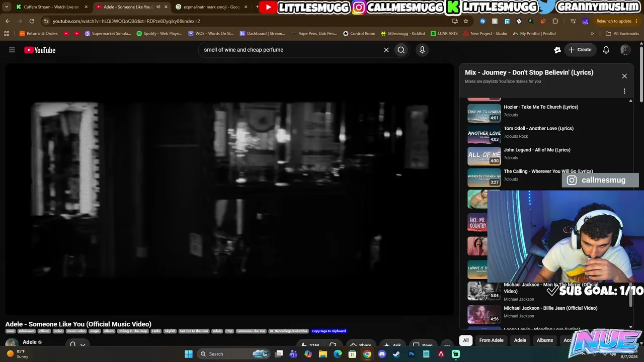Screen dimensions: 644x362
Task: Click the Adele music video player
Action: pyautogui.click(x=229, y=189)
